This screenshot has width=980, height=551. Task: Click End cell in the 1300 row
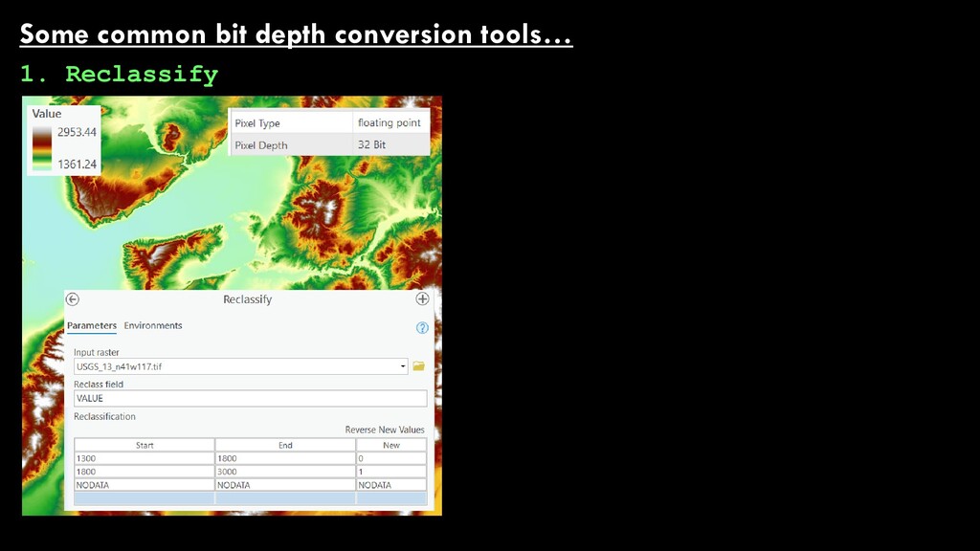click(285, 458)
